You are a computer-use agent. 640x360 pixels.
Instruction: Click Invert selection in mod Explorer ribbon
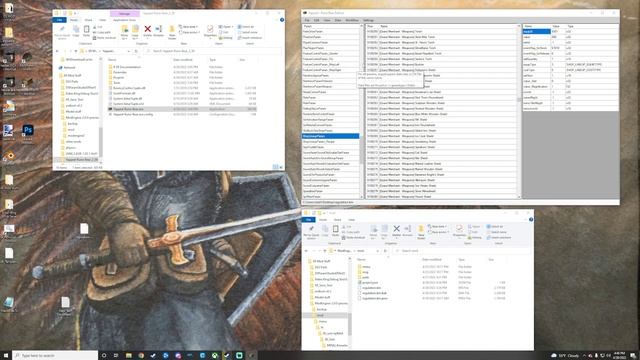click(499, 238)
